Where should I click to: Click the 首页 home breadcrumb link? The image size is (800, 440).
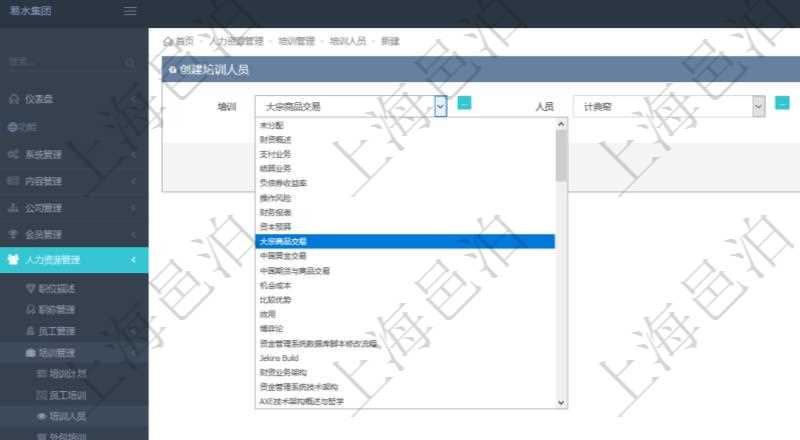pos(185,41)
